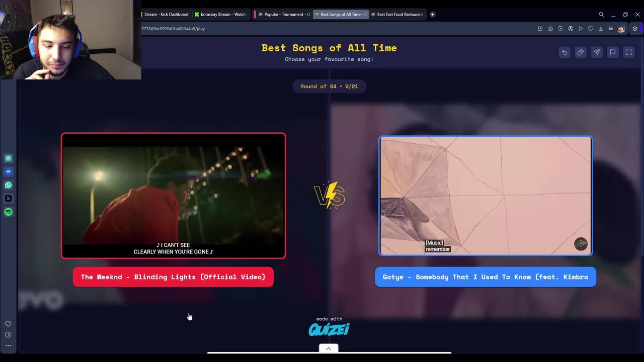This screenshot has width=644, height=362.
Task: Open ChatGPT in the browser sidebar
Action: click(8, 158)
